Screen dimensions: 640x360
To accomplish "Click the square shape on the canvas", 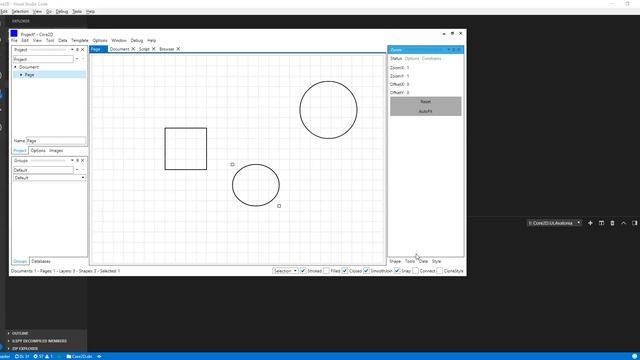I will (186, 149).
